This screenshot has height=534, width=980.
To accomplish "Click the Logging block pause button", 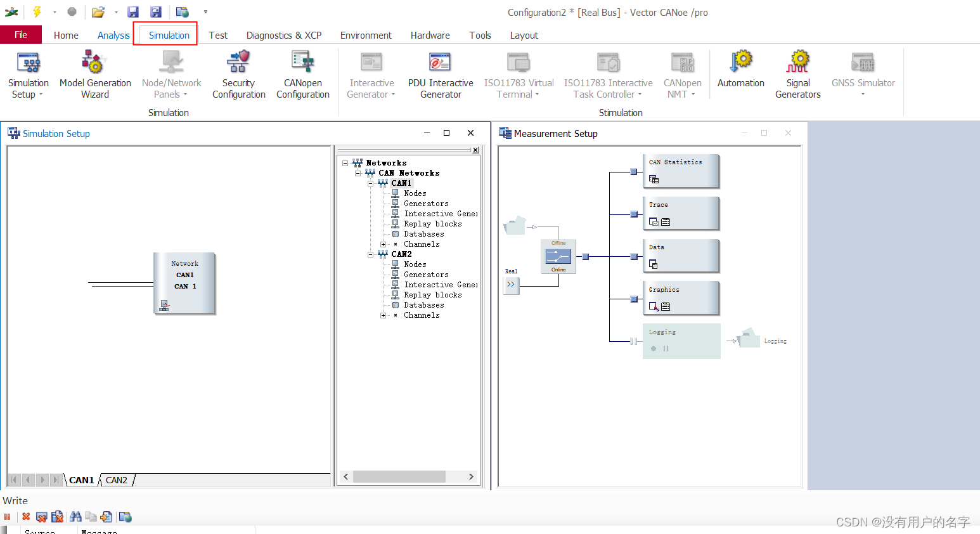I will [666, 348].
